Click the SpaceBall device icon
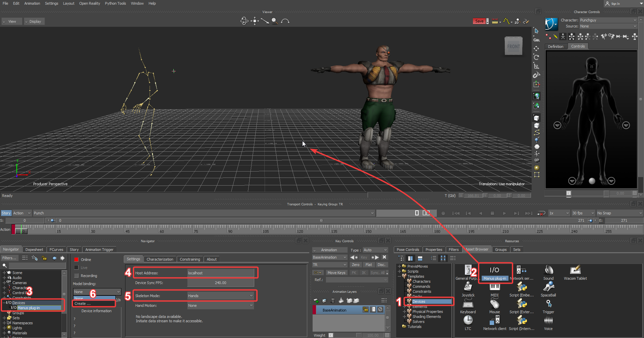 coord(548,287)
